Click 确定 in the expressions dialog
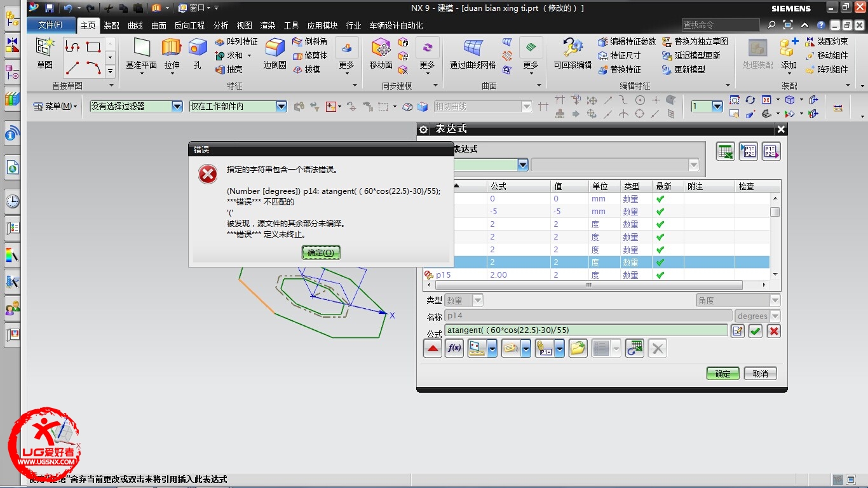The image size is (868, 488). point(723,374)
